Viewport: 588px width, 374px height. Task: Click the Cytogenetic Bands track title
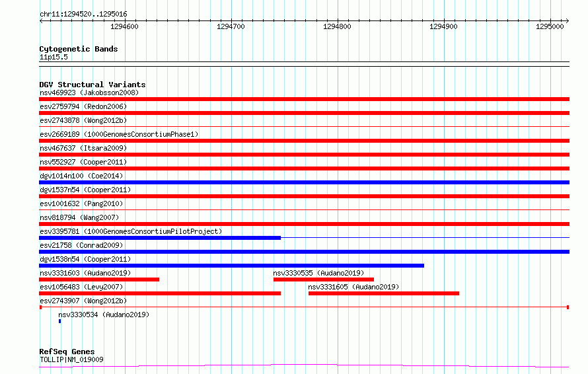click(x=79, y=49)
